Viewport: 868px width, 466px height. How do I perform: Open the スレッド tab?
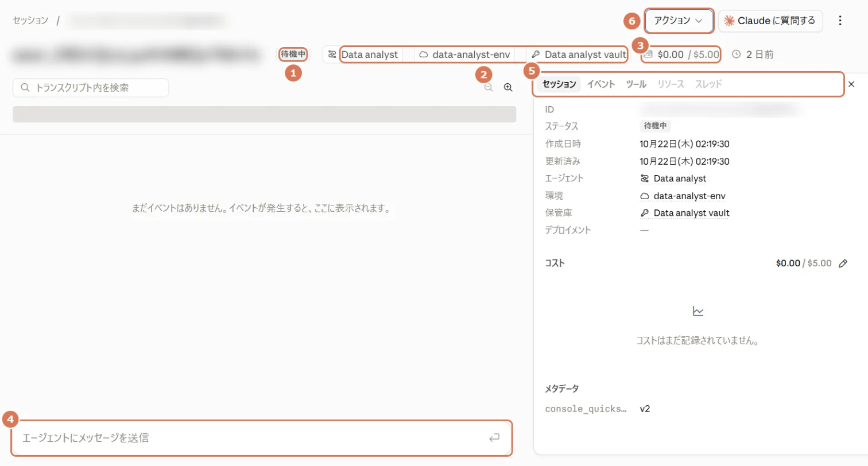click(708, 84)
